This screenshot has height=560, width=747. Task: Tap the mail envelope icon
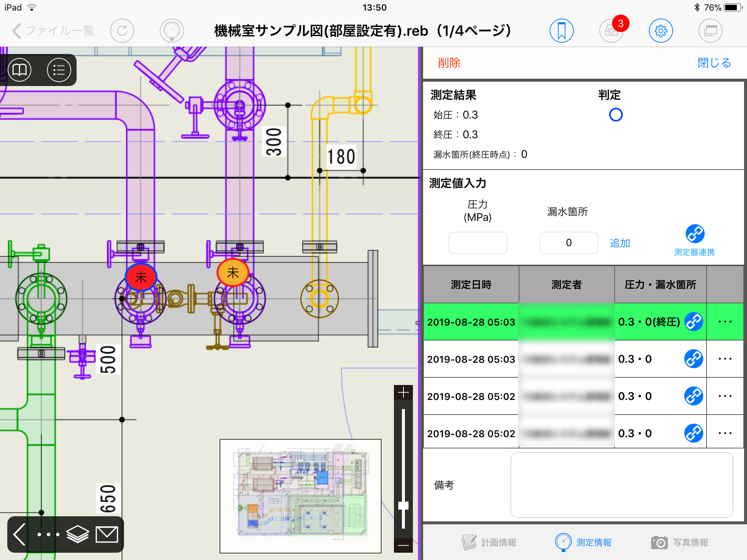click(107, 534)
